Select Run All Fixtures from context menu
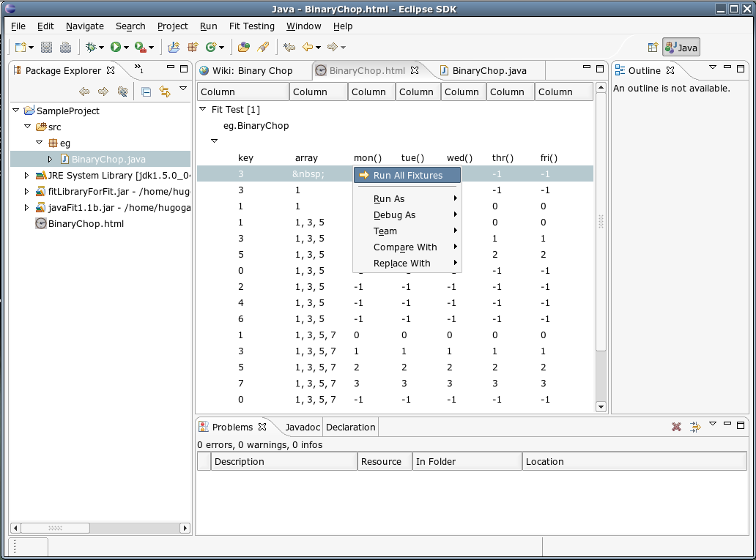 407,176
